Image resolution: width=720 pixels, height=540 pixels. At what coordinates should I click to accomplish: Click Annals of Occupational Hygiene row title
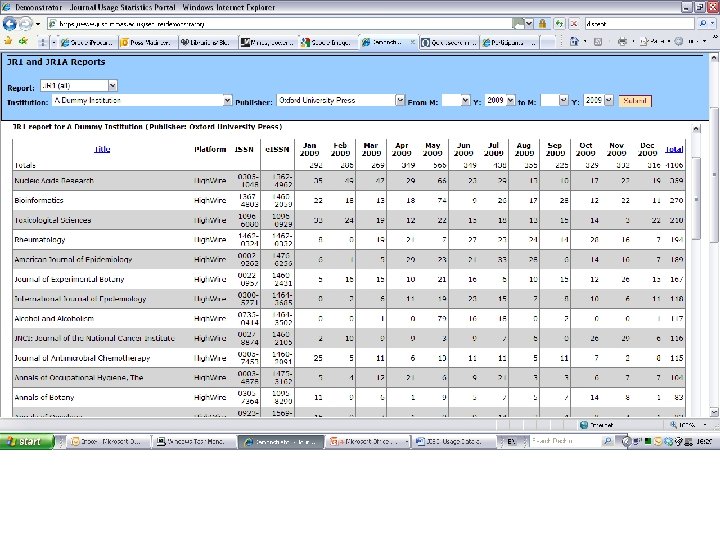pyautogui.click(x=79, y=377)
